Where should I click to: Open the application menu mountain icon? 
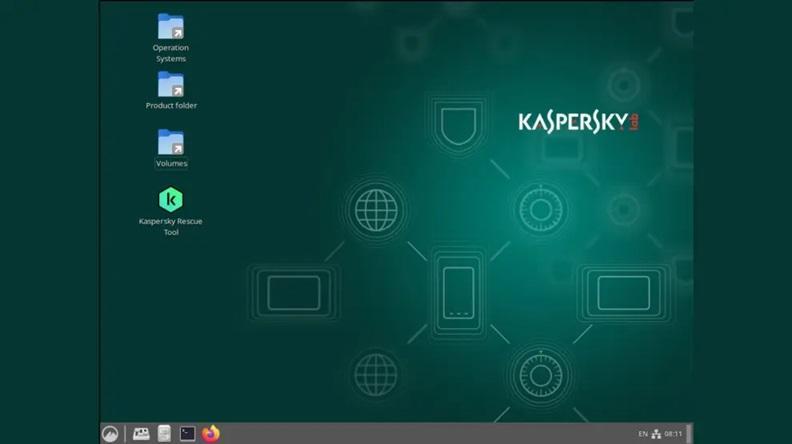(110, 433)
